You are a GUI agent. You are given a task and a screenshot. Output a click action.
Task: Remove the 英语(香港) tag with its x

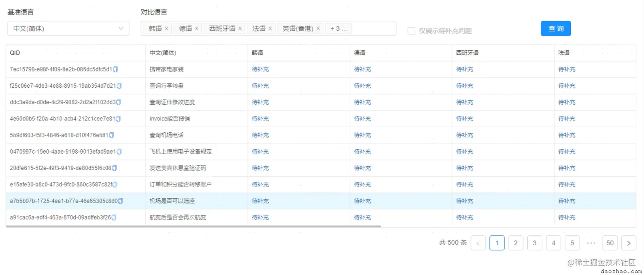(318, 29)
